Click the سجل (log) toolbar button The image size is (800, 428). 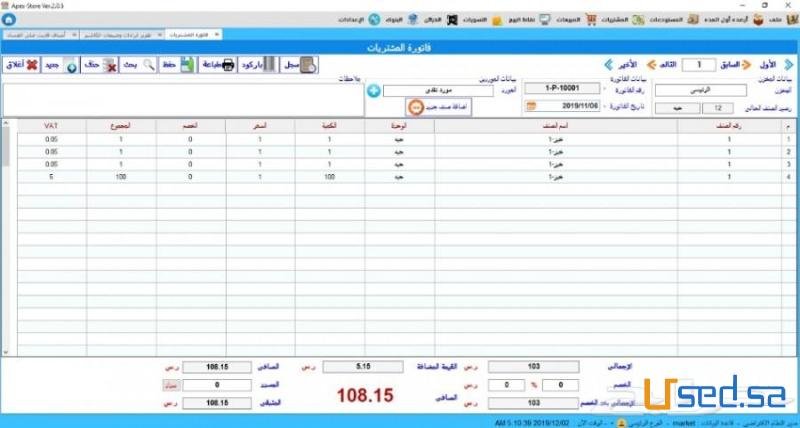299,65
